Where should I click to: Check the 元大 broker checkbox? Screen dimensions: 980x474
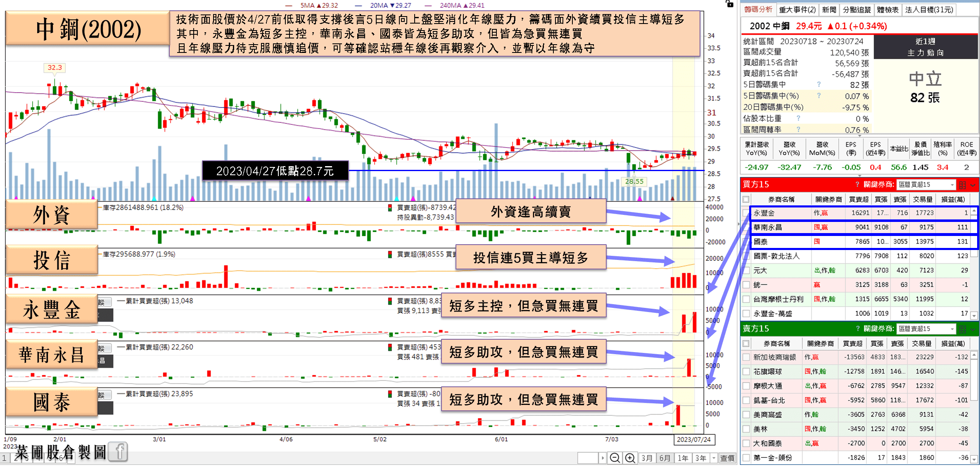[x=746, y=271]
